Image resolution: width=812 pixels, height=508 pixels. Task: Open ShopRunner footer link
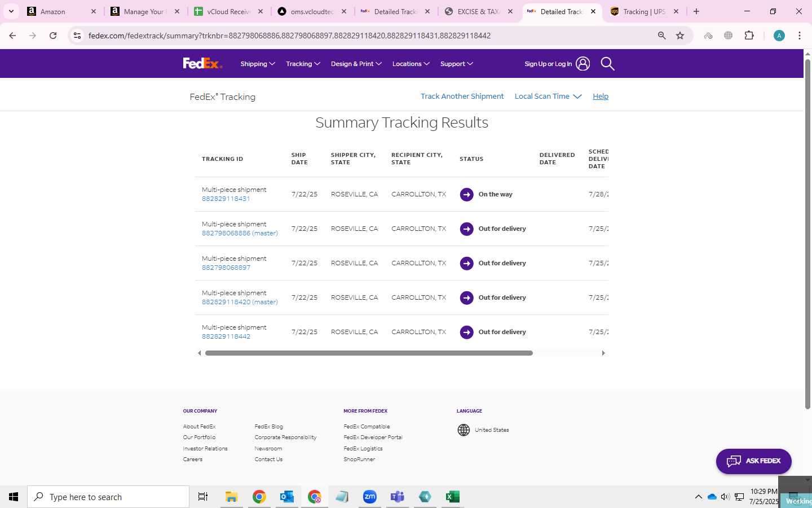[x=359, y=459]
